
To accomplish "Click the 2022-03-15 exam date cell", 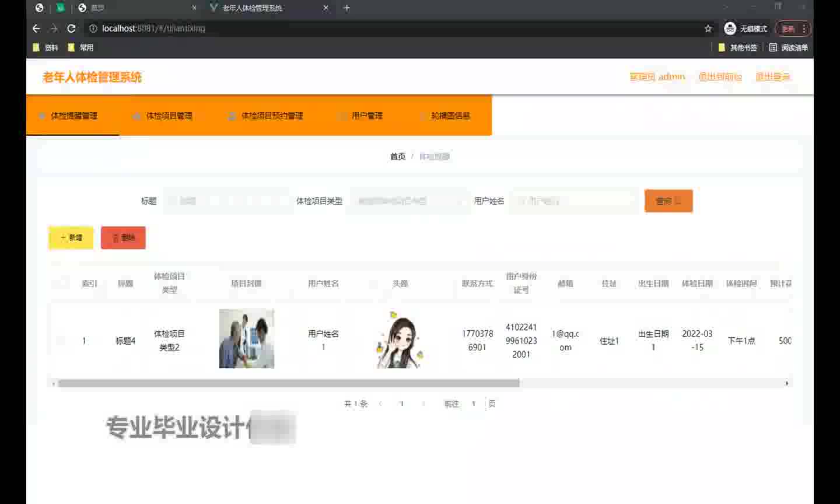I will click(x=697, y=341).
